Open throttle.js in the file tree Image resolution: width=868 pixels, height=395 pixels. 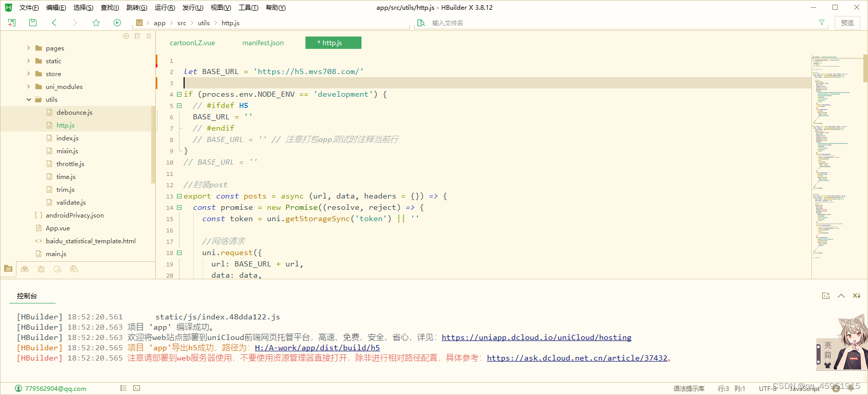point(70,164)
